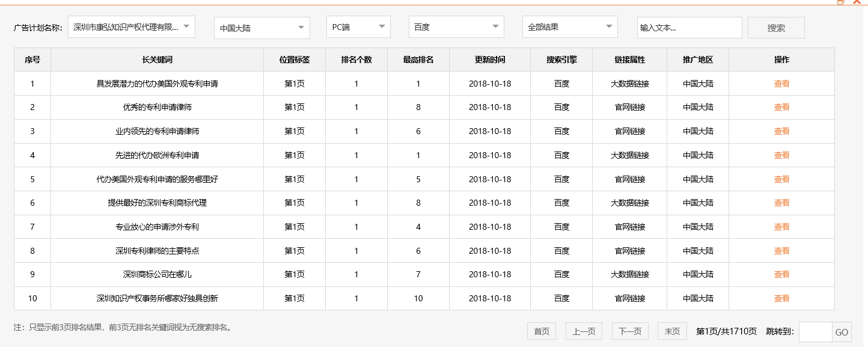
Task: Click 查看 for 深圳商标公司在哪儿 row
Action: tap(781, 274)
